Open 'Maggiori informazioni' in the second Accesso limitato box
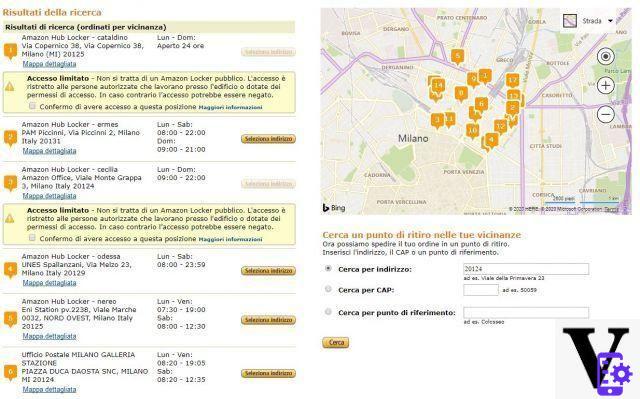This screenshot has width=640, height=399. [x=230, y=239]
